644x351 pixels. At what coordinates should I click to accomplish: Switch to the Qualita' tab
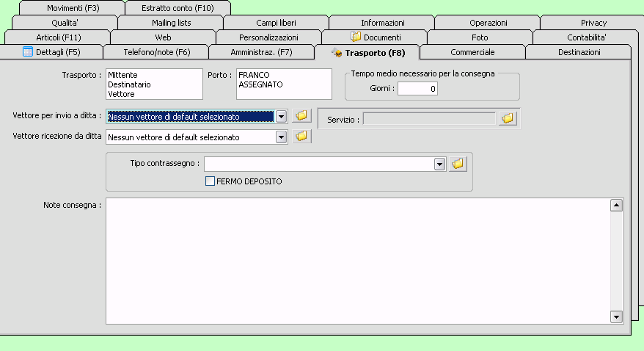pos(65,23)
